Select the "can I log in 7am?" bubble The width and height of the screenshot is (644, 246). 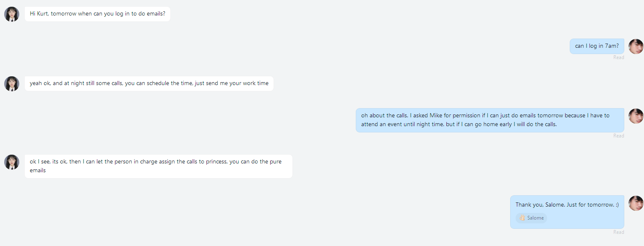(x=597, y=46)
